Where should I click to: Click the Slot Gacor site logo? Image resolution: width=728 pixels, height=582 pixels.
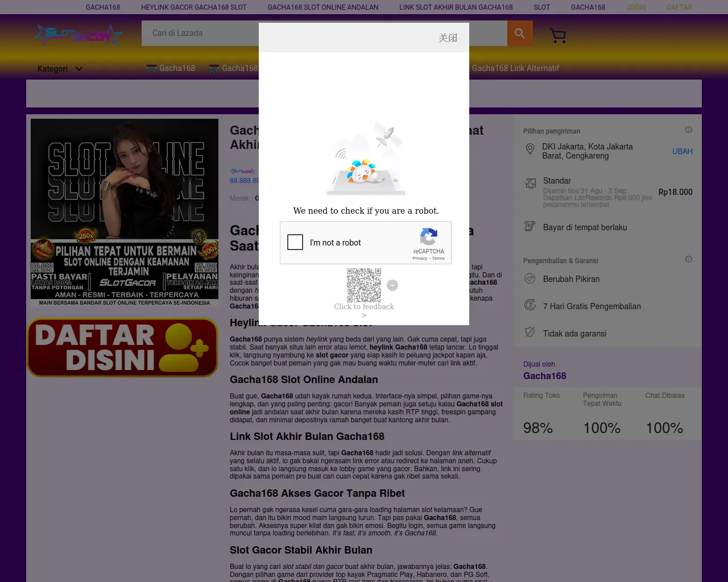point(77,35)
